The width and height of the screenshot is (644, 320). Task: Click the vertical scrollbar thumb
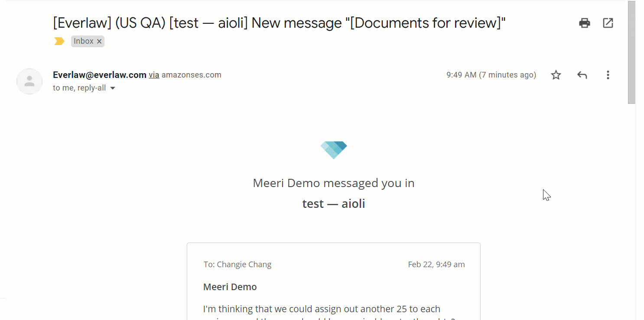coord(631,52)
